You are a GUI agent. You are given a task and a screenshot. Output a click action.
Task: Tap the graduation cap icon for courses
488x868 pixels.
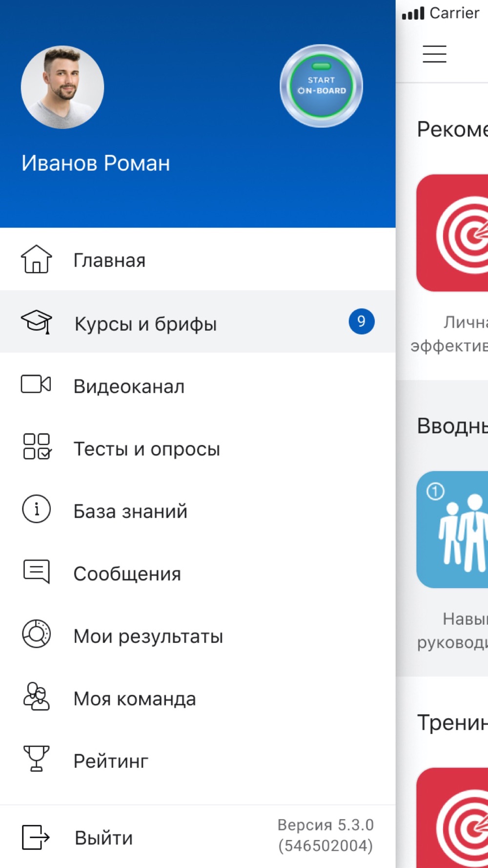[x=36, y=321]
